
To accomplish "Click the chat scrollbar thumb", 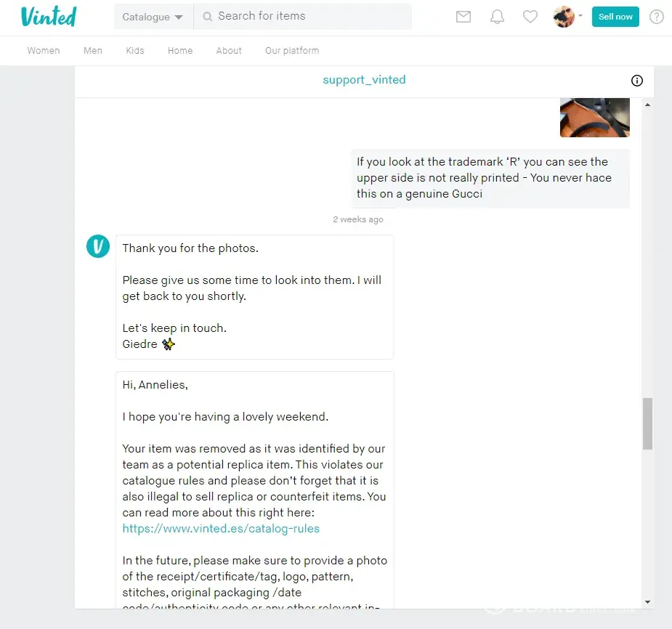I will pyautogui.click(x=647, y=423).
